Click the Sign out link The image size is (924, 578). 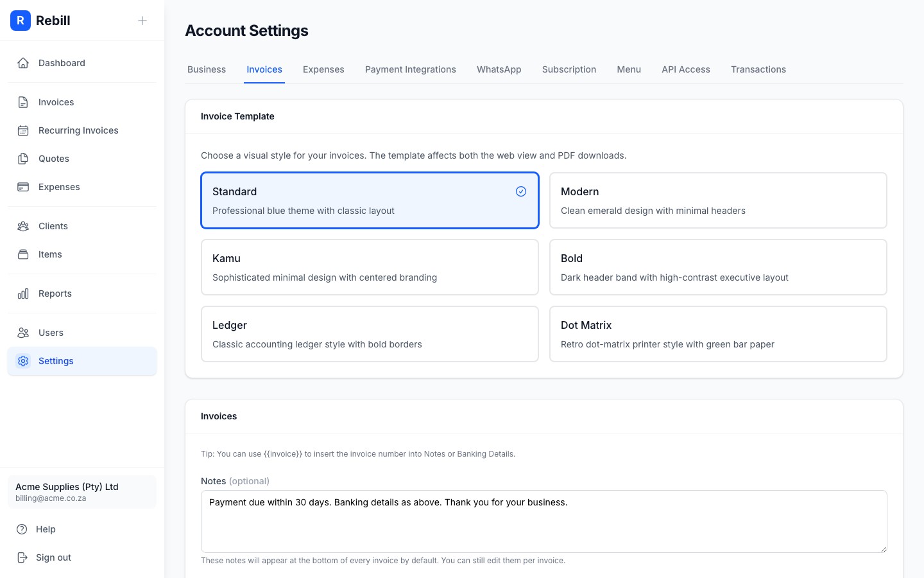(53, 557)
